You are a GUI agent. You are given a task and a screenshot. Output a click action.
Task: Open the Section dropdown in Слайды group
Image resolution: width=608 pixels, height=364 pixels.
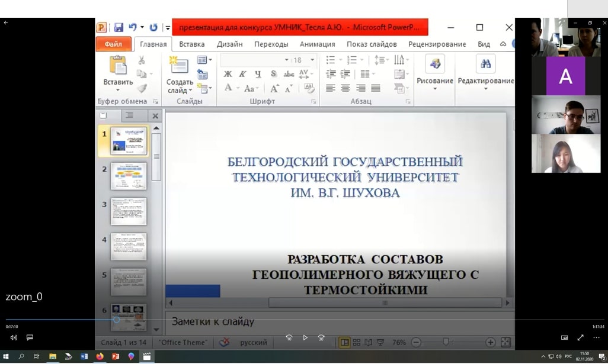(x=204, y=88)
